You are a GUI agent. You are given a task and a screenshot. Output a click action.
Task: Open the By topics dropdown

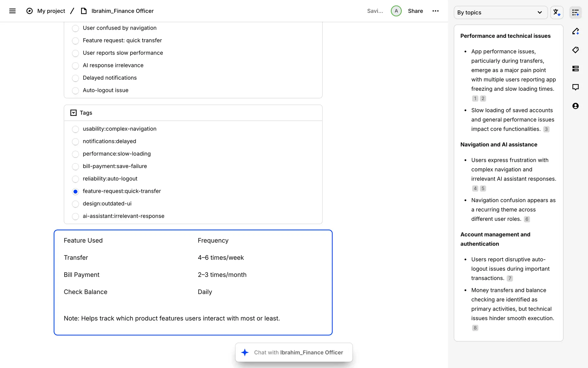coord(500,13)
